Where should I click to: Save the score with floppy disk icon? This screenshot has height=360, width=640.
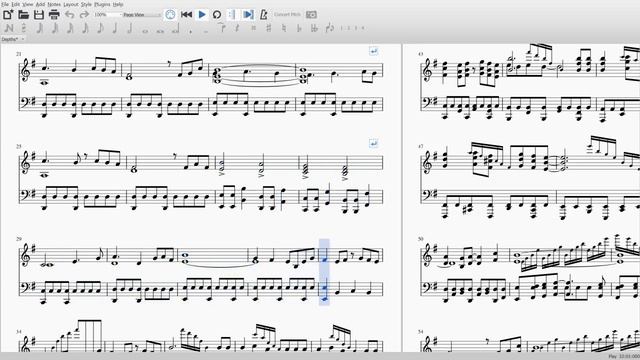pos(39,15)
